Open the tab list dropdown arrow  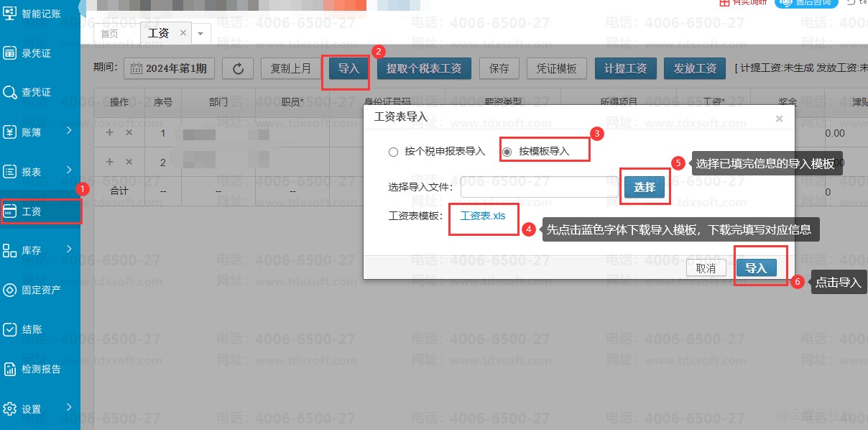[x=200, y=34]
